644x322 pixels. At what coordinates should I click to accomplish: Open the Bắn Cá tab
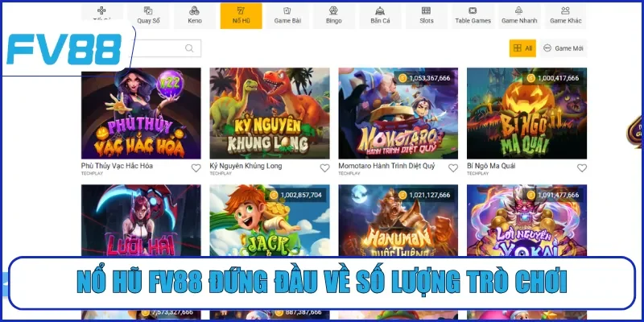pos(380,16)
